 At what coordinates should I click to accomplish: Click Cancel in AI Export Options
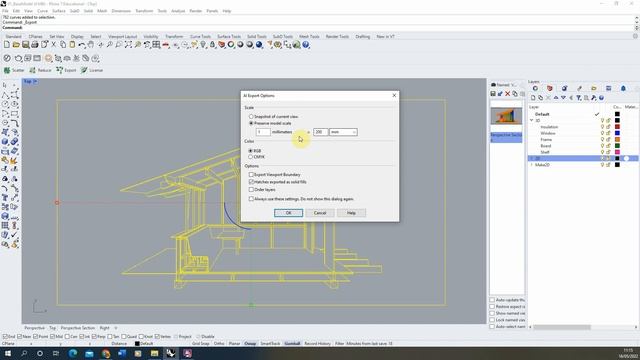pyautogui.click(x=320, y=213)
